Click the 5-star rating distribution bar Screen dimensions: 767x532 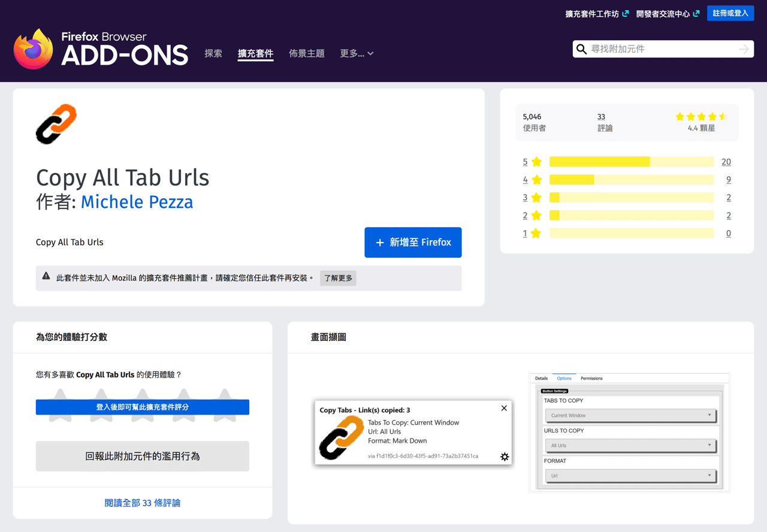pyautogui.click(x=629, y=162)
